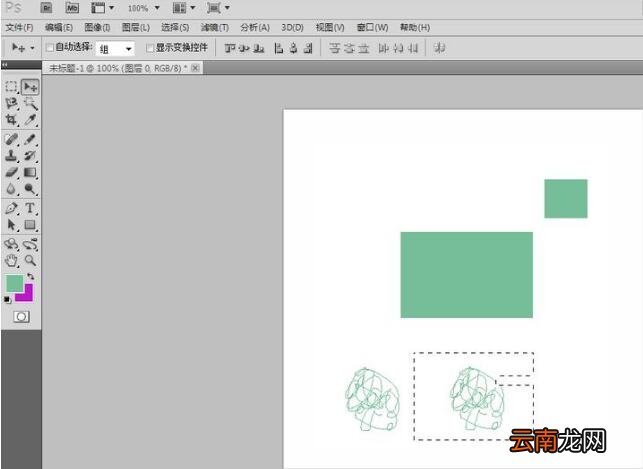Align horizontal centers of layers
Image resolution: width=643 pixels, height=469 pixels.
[x=293, y=48]
